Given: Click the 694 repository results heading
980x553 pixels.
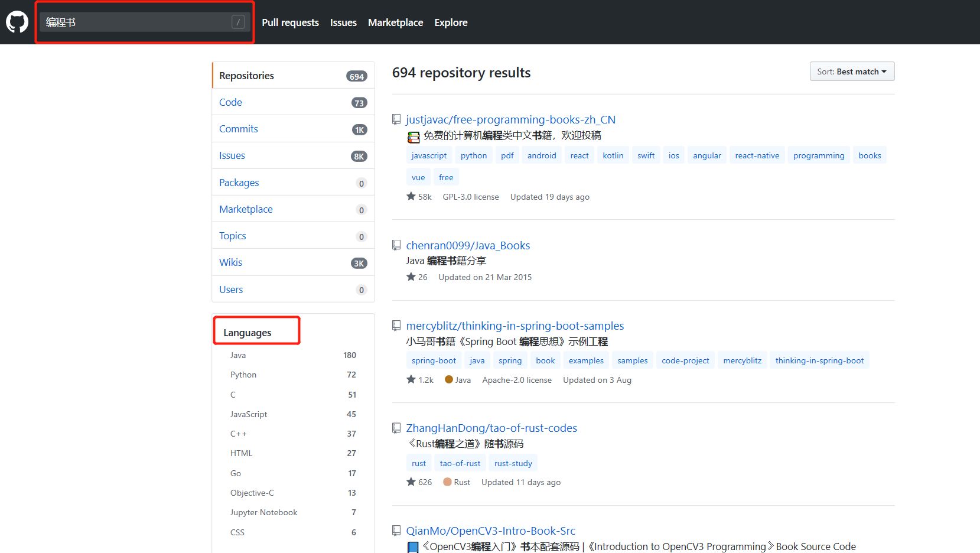Looking at the screenshot, I should [x=461, y=73].
